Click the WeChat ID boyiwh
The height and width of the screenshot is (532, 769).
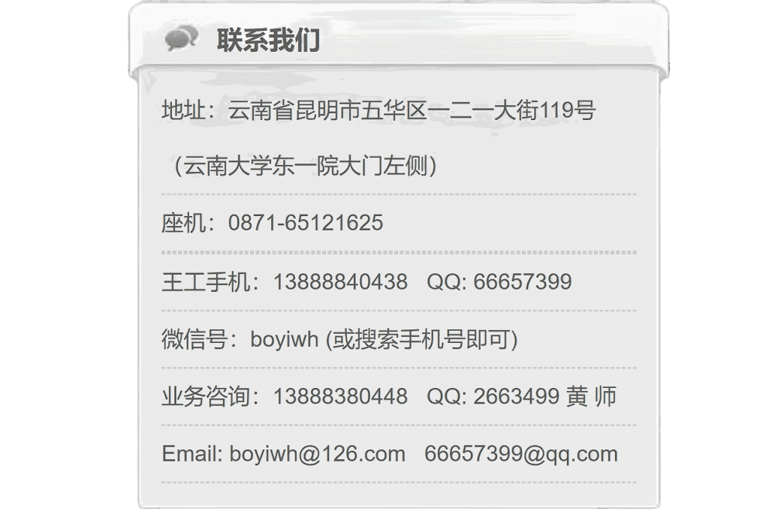coord(285,339)
